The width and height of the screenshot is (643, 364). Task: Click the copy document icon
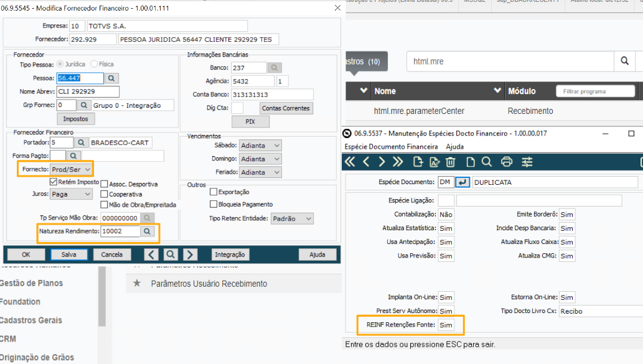coord(471,162)
